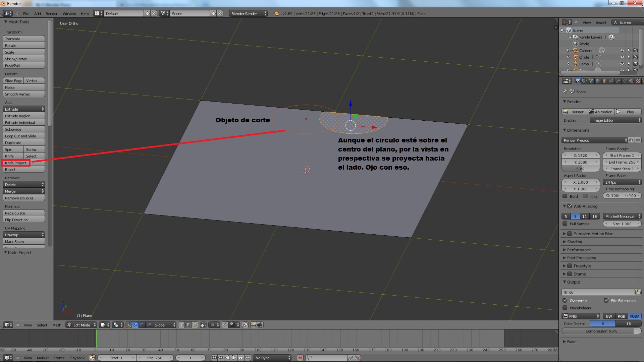This screenshot has height=362, width=644.
Task: Click the Object constraints chain icon
Action: [x=611, y=81]
